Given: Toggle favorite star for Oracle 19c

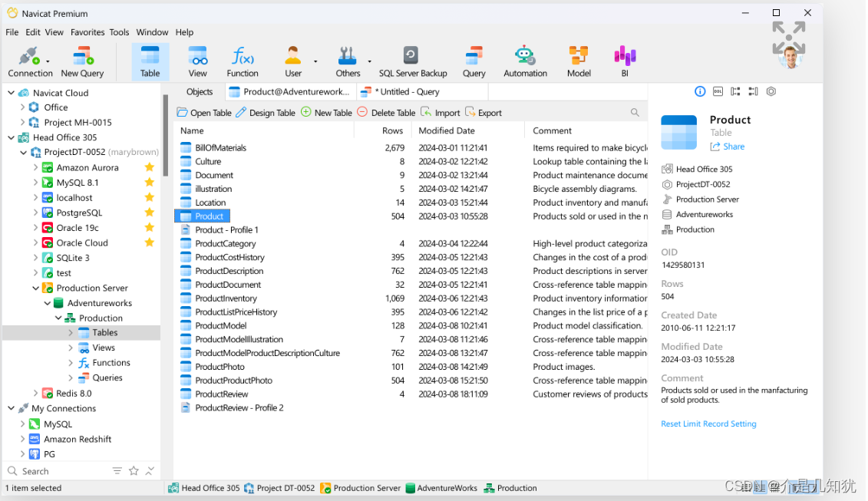Looking at the screenshot, I should pyautogui.click(x=149, y=227).
